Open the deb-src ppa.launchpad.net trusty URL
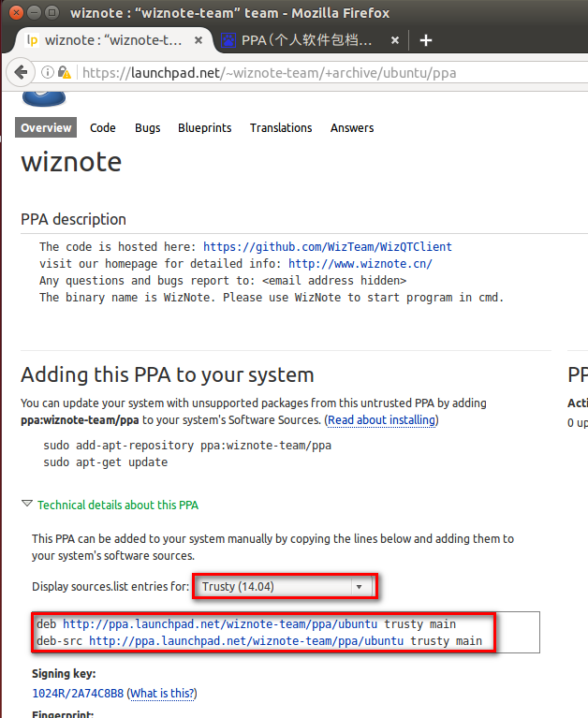588x718 pixels. pos(246,641)
